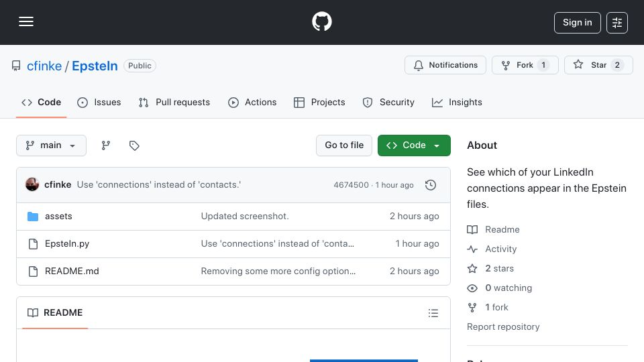Open the Projects tab
644x362 pixels.
[x=319, y=102]
